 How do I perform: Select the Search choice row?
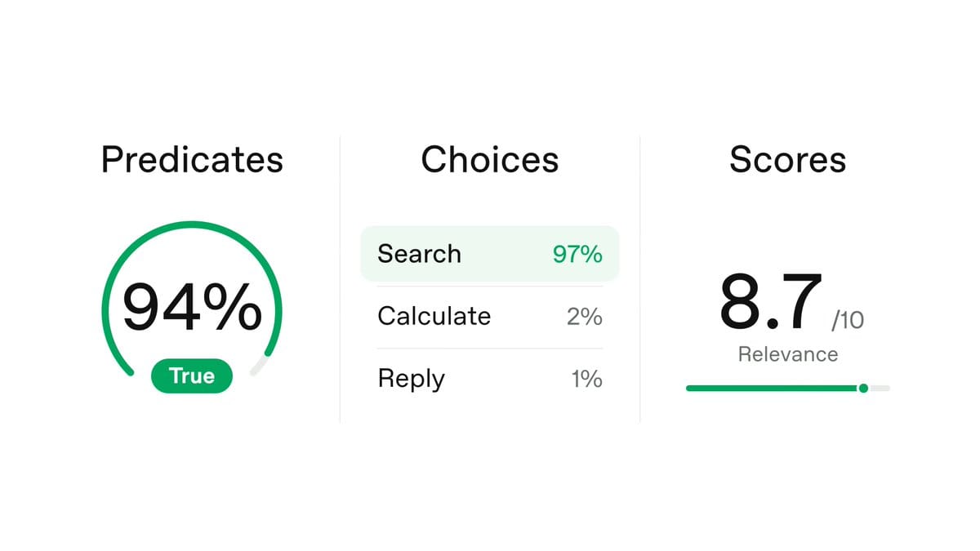[x=490, y=254]
